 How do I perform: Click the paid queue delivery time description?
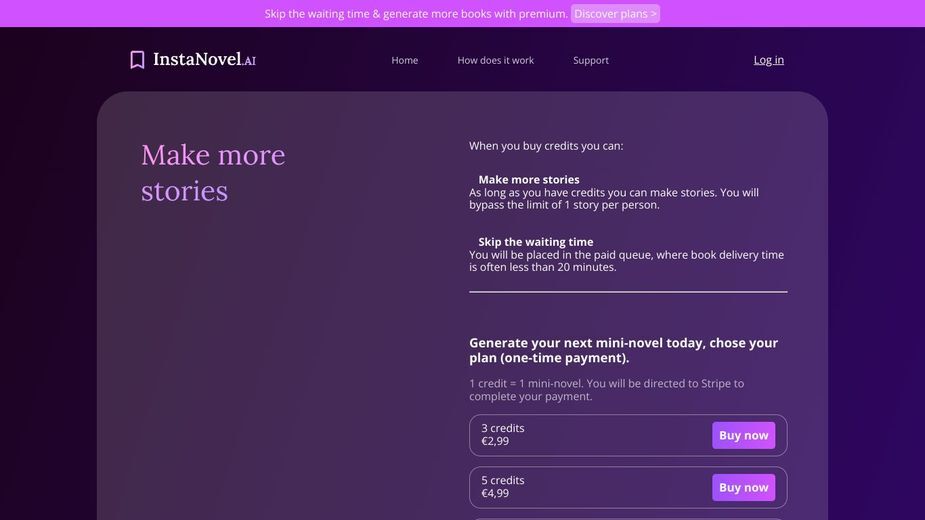tap(626, 261)
